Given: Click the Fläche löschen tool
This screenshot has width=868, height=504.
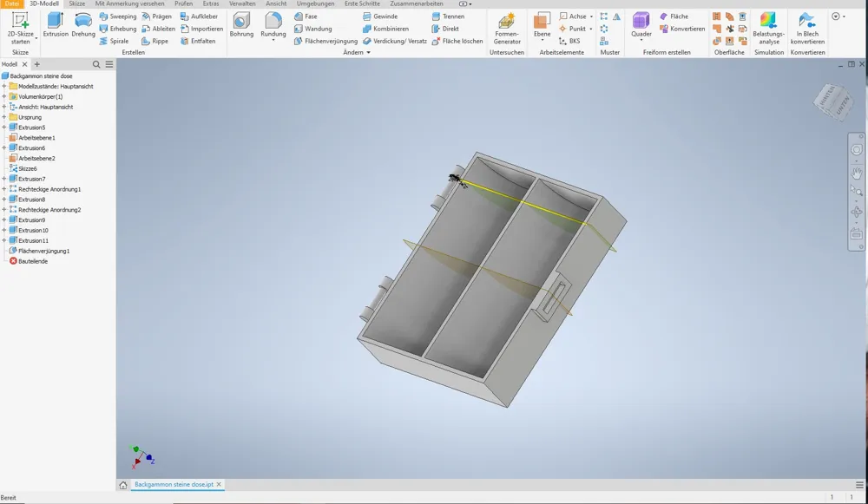Looking at the screenshot, I should (x=457, y=41).
